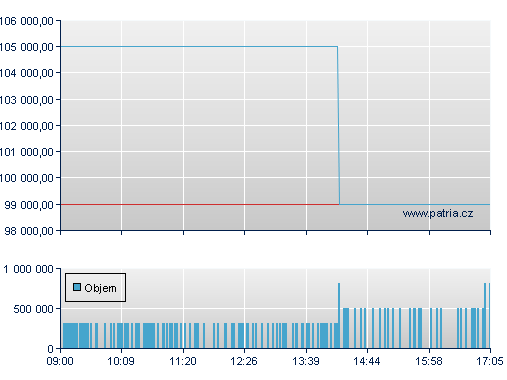507x380 pixels.
Task: Click the 102 000,00 price axis label
Action: (27, 126)
